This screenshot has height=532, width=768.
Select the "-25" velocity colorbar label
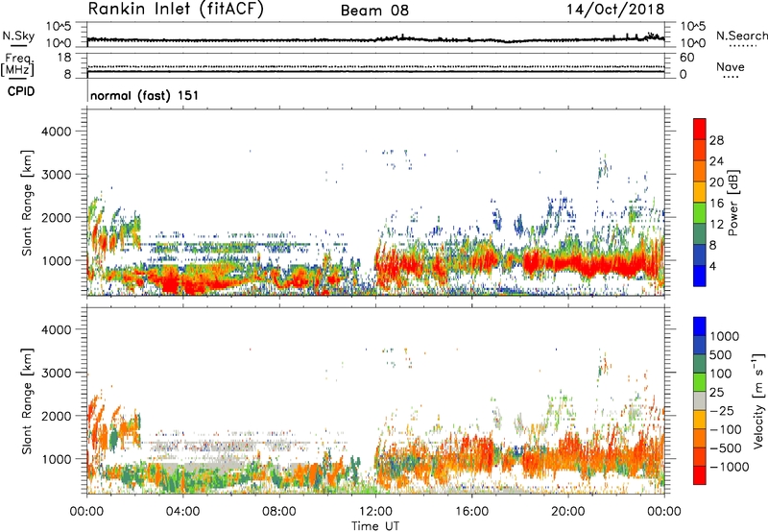click(722, 411)
